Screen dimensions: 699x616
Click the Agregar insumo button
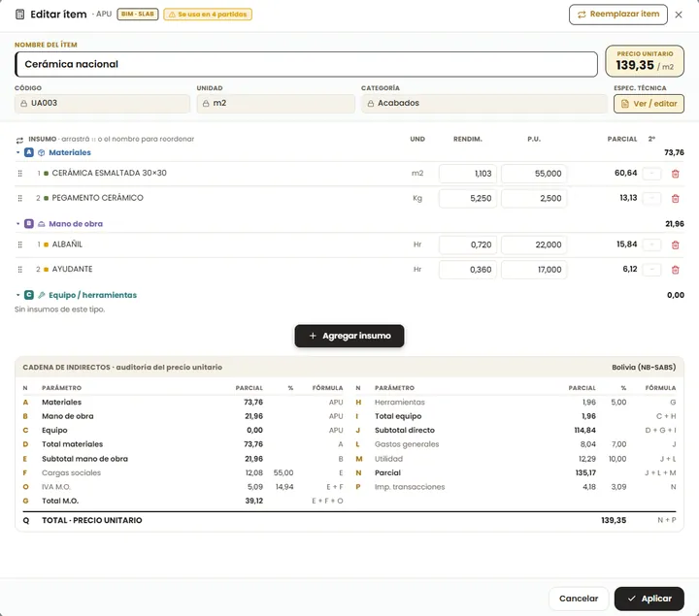349,336
